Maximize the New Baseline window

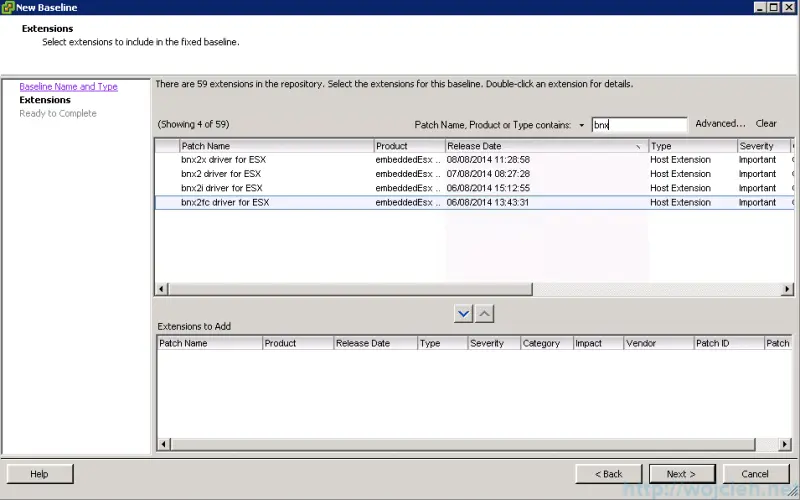tap(773, 7)
